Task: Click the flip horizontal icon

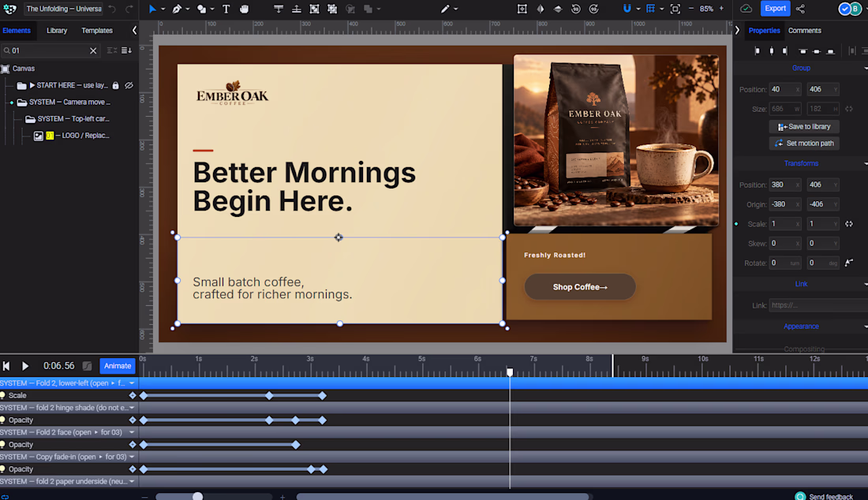Action: coord(541,9)
